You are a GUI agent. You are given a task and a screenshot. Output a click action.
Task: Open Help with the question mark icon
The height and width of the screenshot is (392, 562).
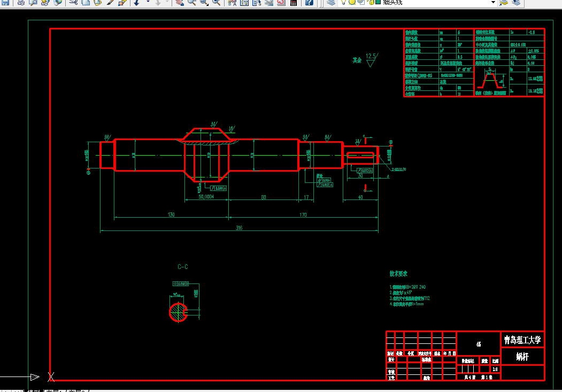(x=309, y=2)
